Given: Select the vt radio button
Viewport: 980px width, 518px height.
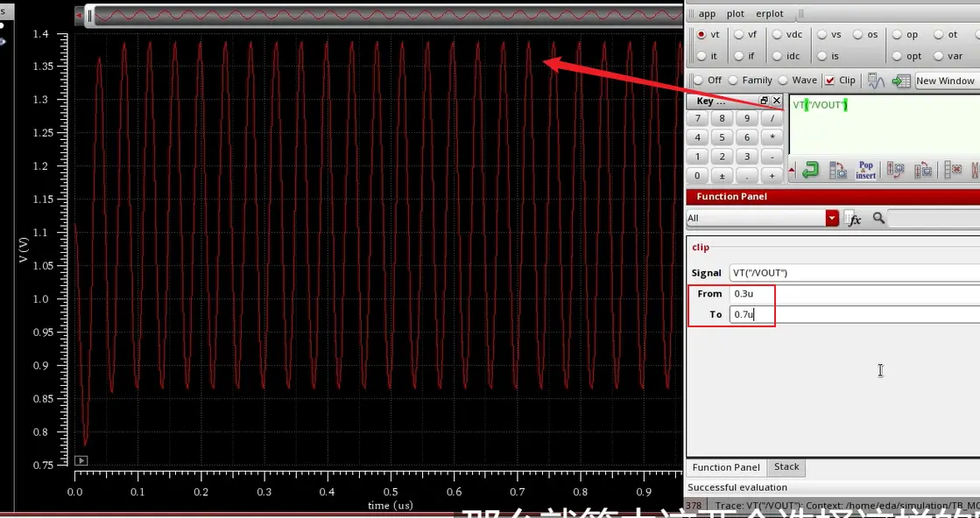Looking at the screenshot, I should [x=702, y=35].
